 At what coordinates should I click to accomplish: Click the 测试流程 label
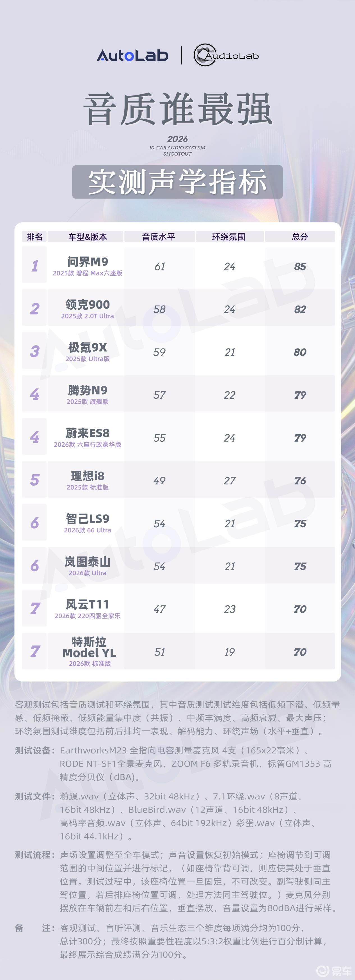pyautogui.click(x=33, y=855)
